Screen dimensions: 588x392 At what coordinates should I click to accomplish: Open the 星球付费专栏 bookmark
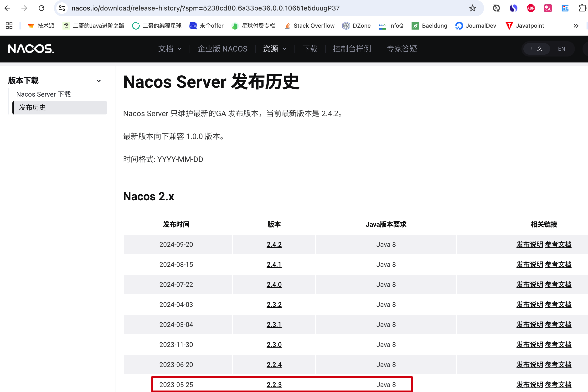click(x=253, y=26)
